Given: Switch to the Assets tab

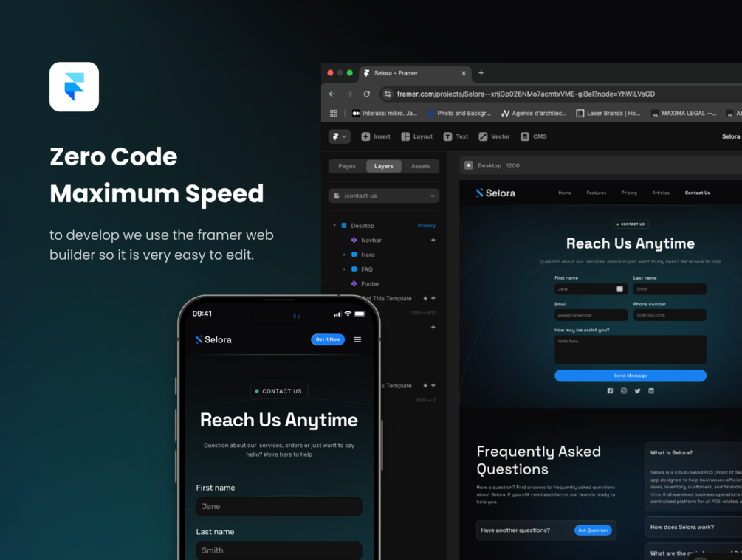Looking at the screenshot, I should click(x=421, y=166).
